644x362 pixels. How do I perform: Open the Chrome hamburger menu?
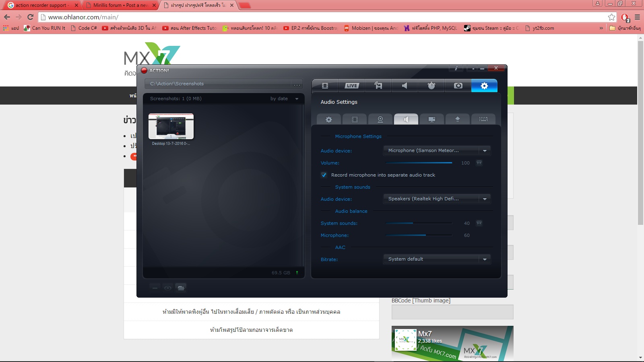[x=637, y=17]
